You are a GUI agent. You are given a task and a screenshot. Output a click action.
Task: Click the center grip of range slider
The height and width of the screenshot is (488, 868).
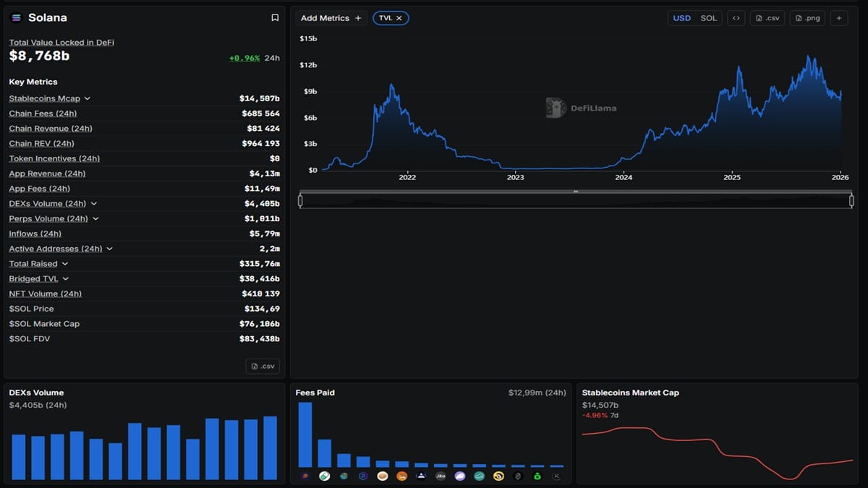click(576, 192)
